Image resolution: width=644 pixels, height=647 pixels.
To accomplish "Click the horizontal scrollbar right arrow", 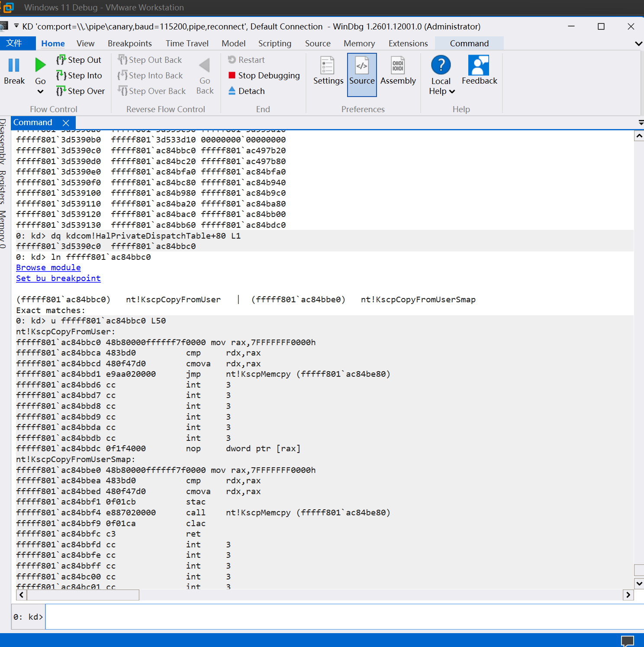I will pos(628,595).
